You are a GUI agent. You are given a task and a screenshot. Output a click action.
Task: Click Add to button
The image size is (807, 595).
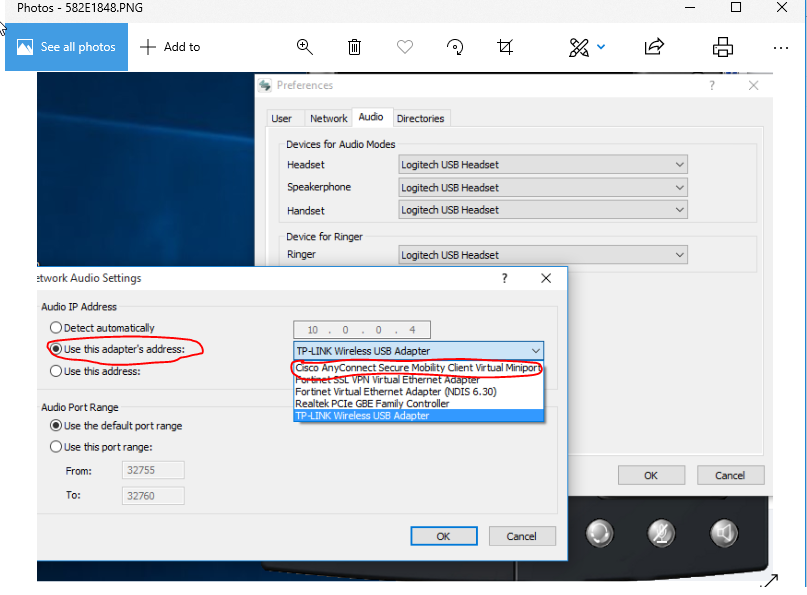(x=170, y=47)
